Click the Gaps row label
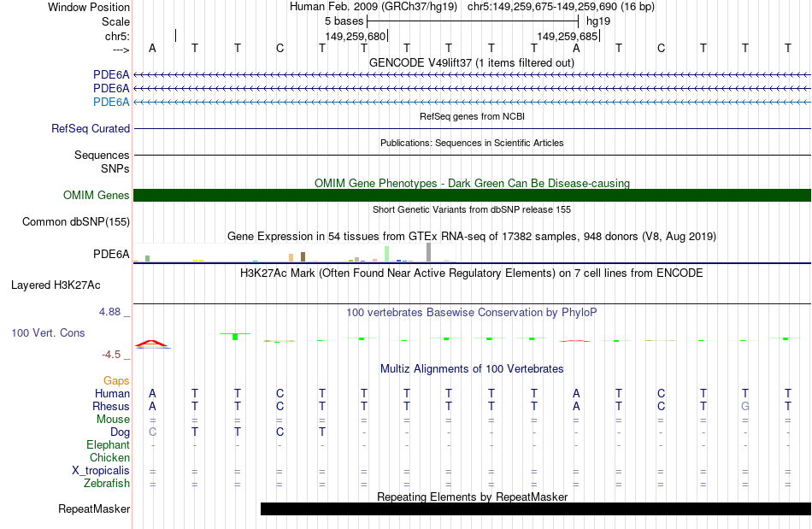Viewport: 812px width, 529px height. 116,381
